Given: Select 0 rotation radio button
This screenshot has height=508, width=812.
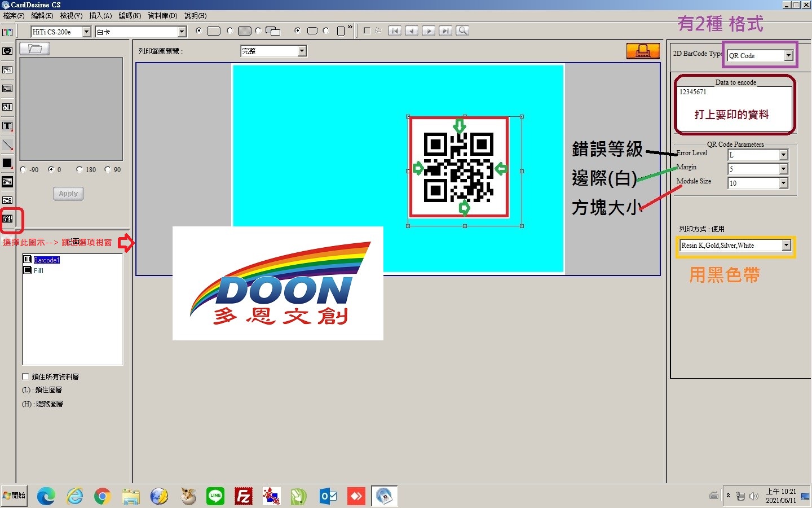Looking at the screenshot, I should [x=51, y=169].
